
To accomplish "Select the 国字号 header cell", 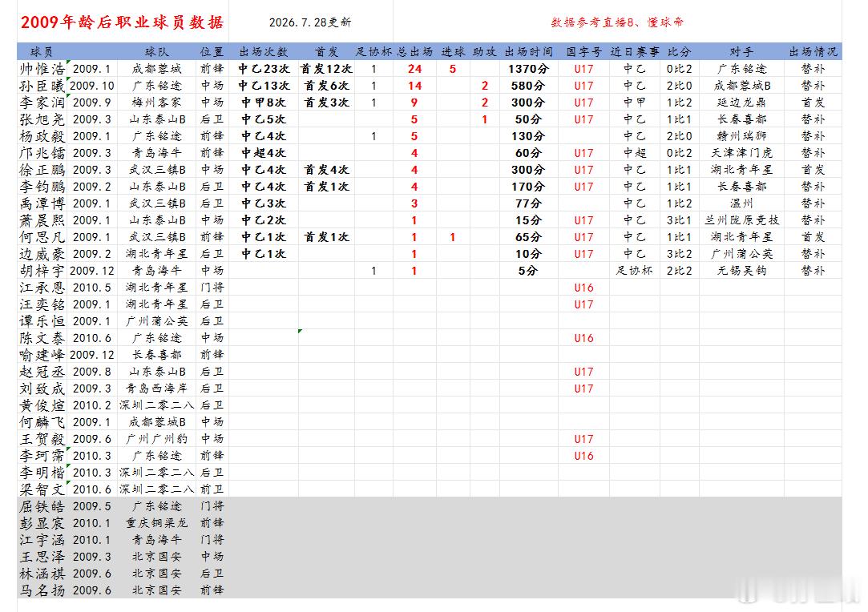I will point(583,52).
